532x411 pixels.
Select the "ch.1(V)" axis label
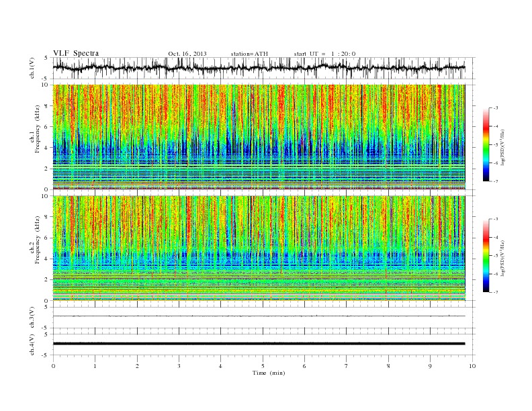32,68
